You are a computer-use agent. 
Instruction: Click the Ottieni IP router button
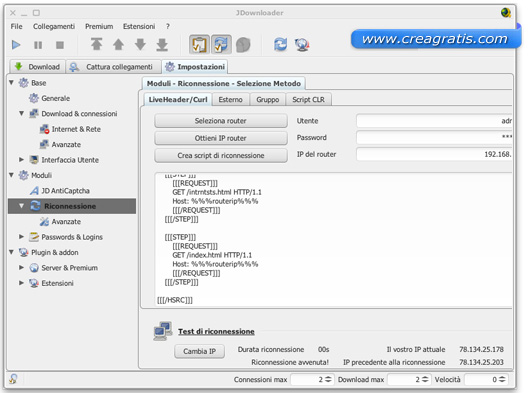click(221, 138)
